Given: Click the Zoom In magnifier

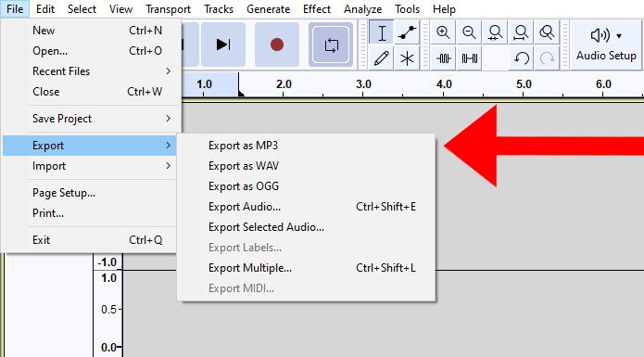Looking at the screenshot, I should tap(443, 32).
